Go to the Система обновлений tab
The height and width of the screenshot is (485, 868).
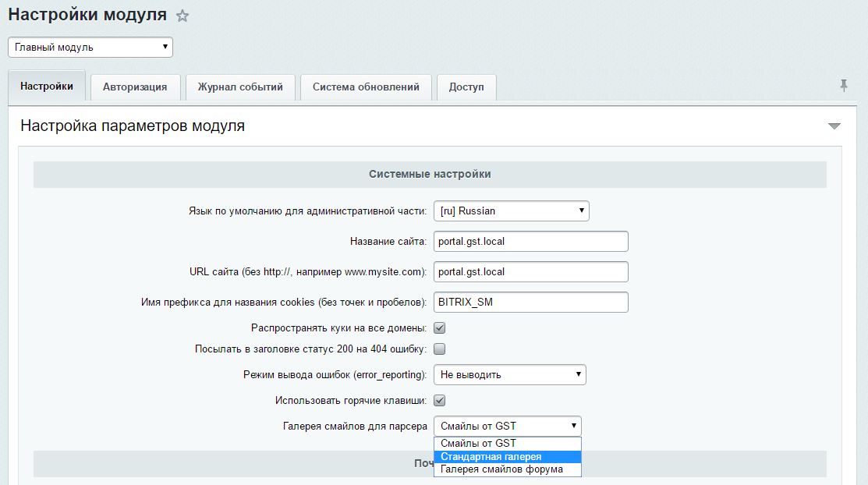tap(366, 87)
